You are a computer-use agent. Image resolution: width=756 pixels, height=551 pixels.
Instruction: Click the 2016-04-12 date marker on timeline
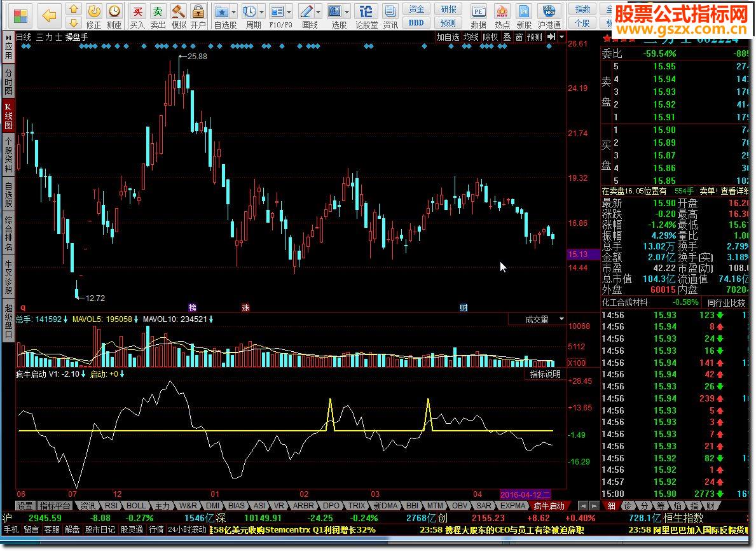point(525,494)
